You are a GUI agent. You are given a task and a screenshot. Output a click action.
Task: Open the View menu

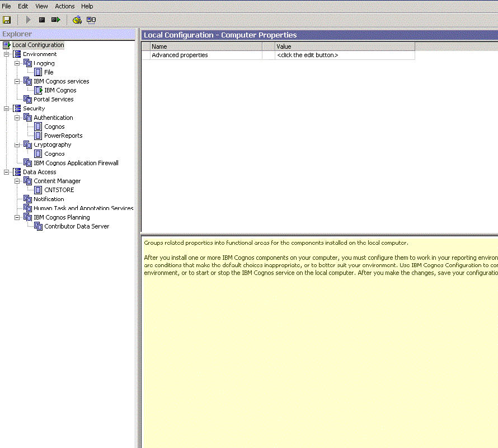41,6
